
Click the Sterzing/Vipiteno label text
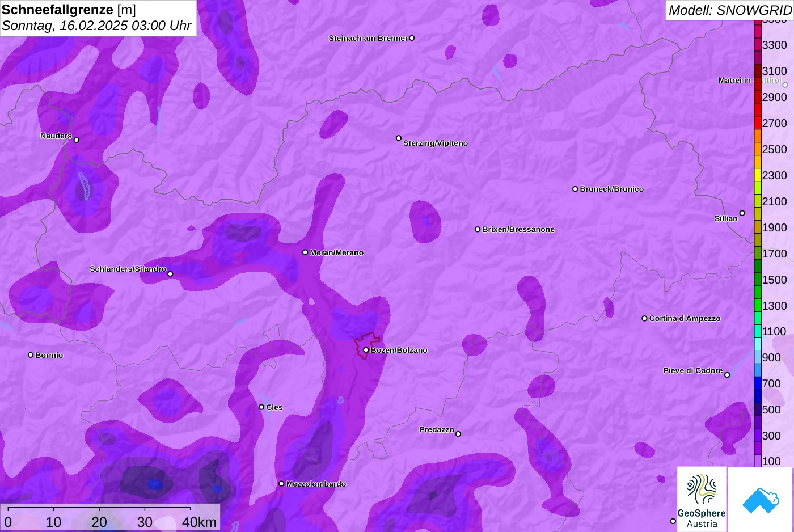pyautogui.click(x=436, y=143)
